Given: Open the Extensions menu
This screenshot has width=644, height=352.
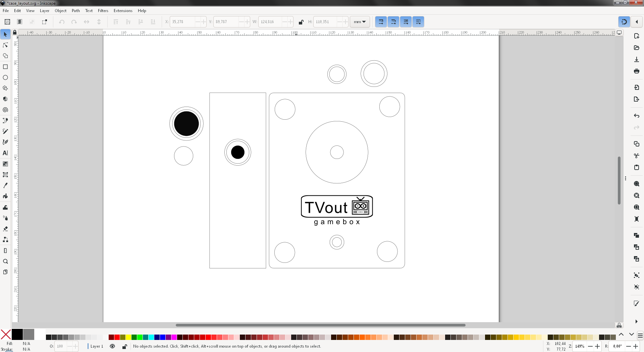Looking at the screenshot, I should [123, 11].
